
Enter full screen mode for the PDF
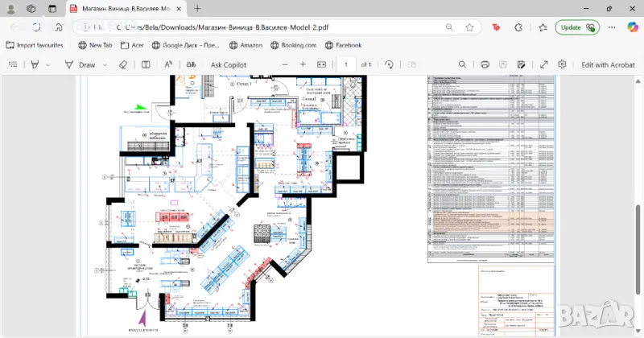tap(543, 64)
